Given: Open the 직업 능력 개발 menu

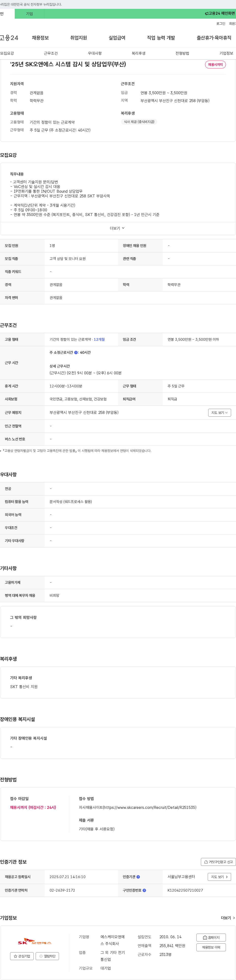Looking at the screenshot, I should tap(161, 38).
